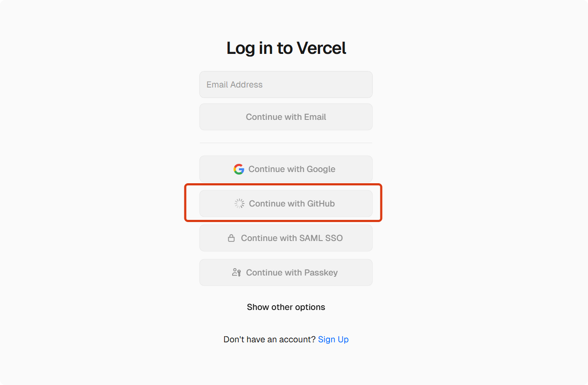Click the Log in to Vercel heading
This screenshot has width=588, height=385.
click(x=286, y=48)
